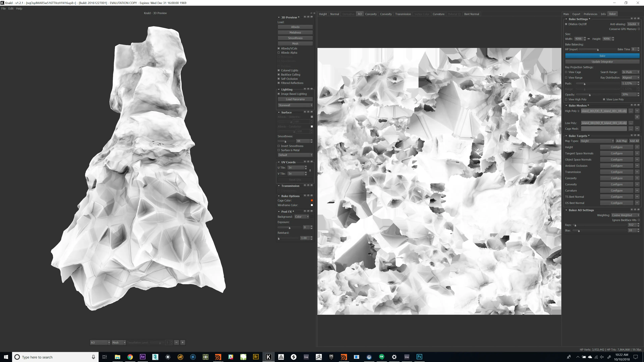Click the UV tile link icon

click(x=310, y=171)
